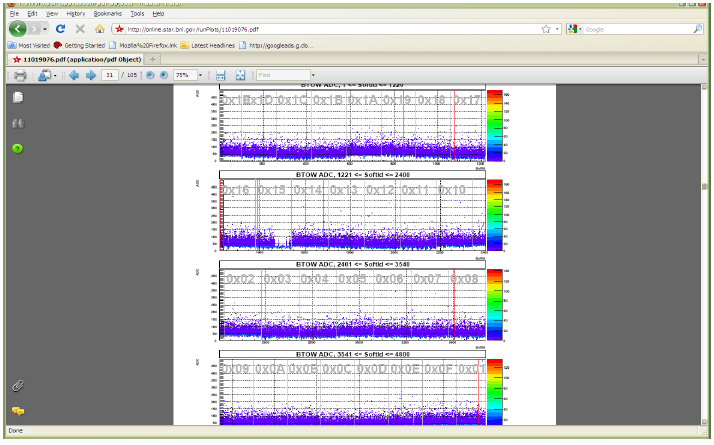Click the 0x0C crate label in the plot
714x445 pixels.
coord(337,368)
